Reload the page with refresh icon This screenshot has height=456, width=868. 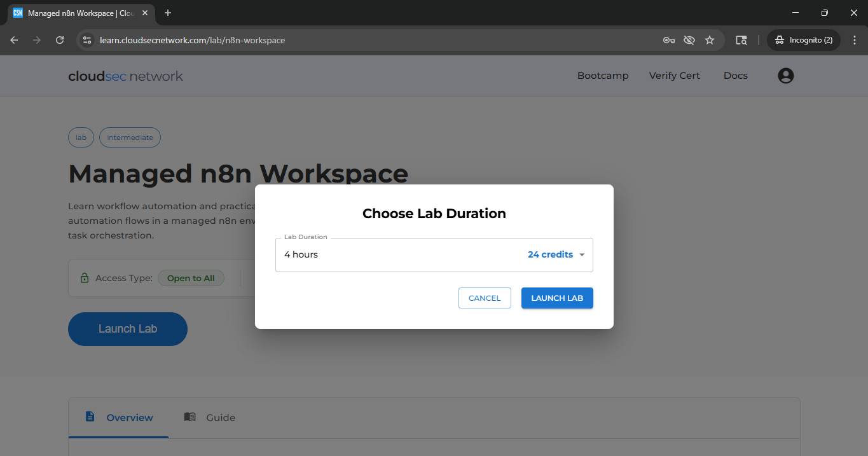click(60, 40)
